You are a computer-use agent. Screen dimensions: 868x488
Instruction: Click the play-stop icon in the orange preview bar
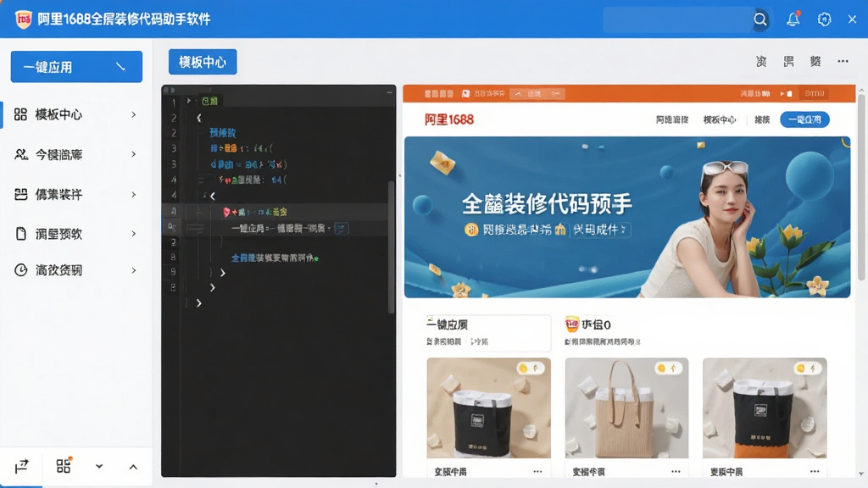(786, 93)
